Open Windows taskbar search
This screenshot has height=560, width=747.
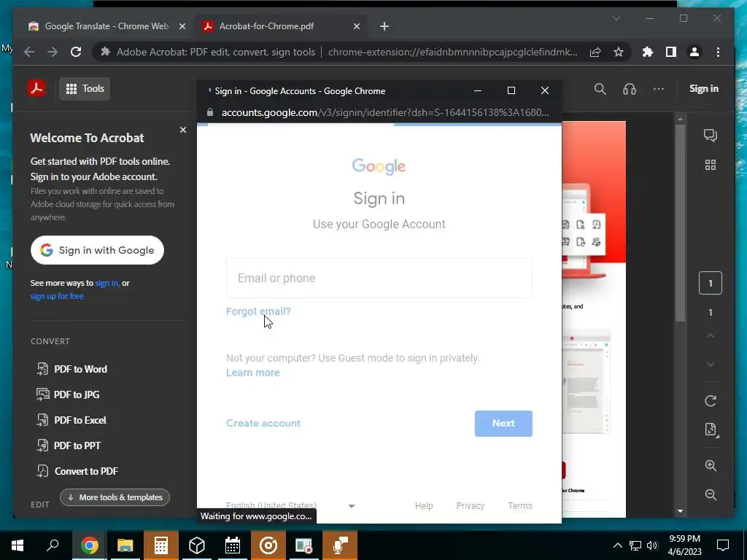tap(53, 545)
